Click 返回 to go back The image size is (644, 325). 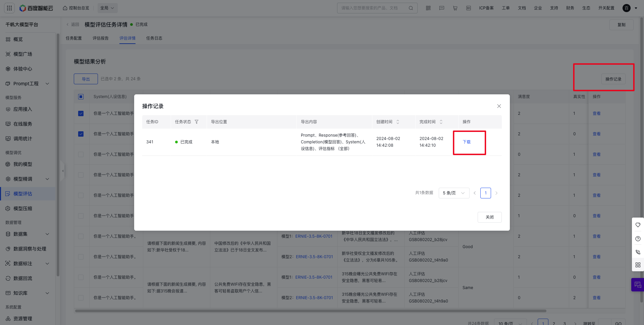click(73, 25)
